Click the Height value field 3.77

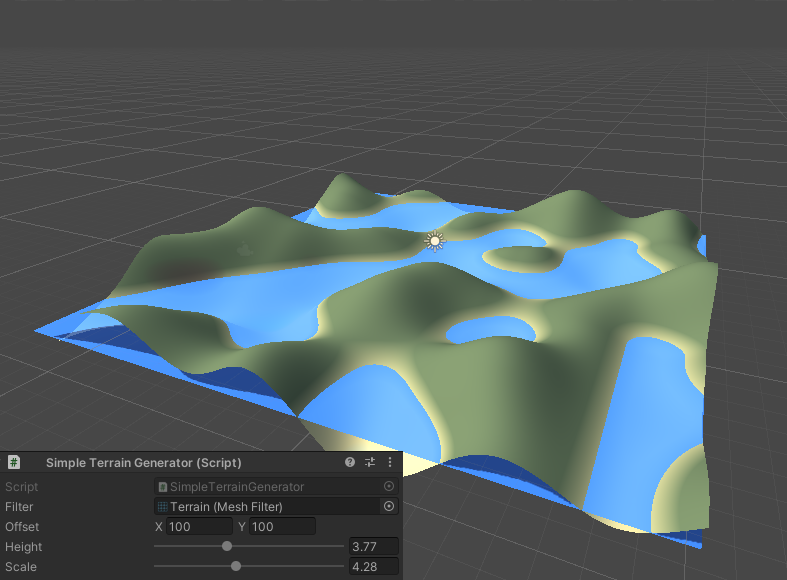tap(374, 546)
